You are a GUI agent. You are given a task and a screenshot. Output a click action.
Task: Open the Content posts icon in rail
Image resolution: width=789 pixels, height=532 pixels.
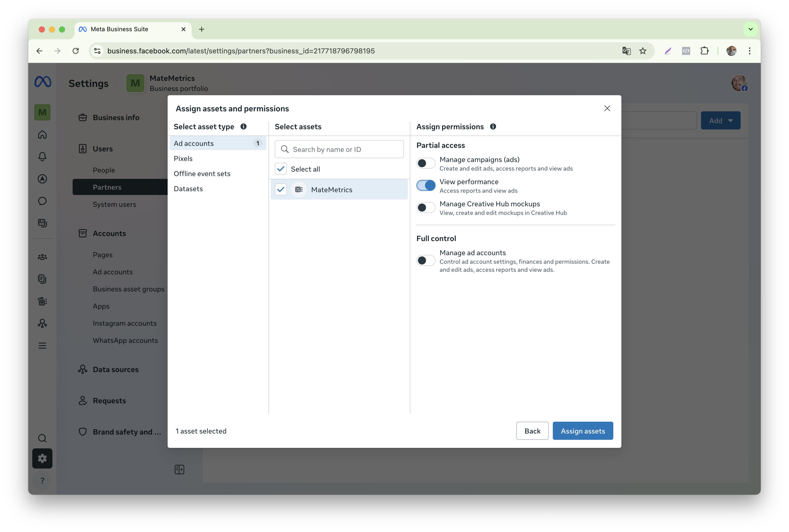pyautogui.click(x=42, y=223)
